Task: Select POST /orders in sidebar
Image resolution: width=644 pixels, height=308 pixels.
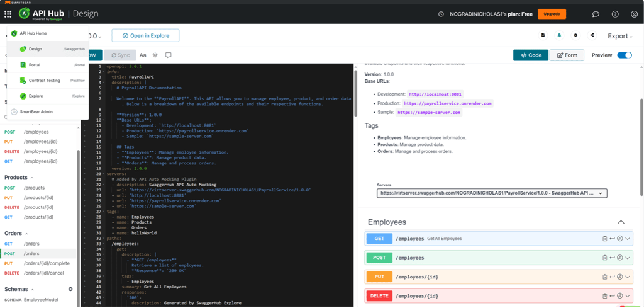Action: (38, 253)
